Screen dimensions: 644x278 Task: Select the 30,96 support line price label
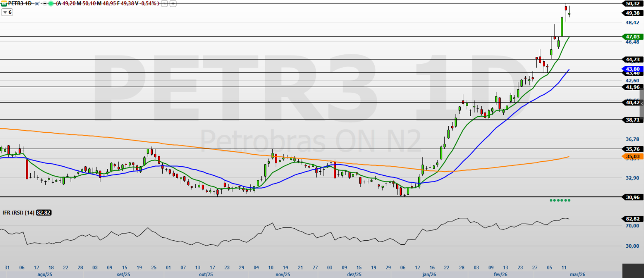click(x=632, y=197)
